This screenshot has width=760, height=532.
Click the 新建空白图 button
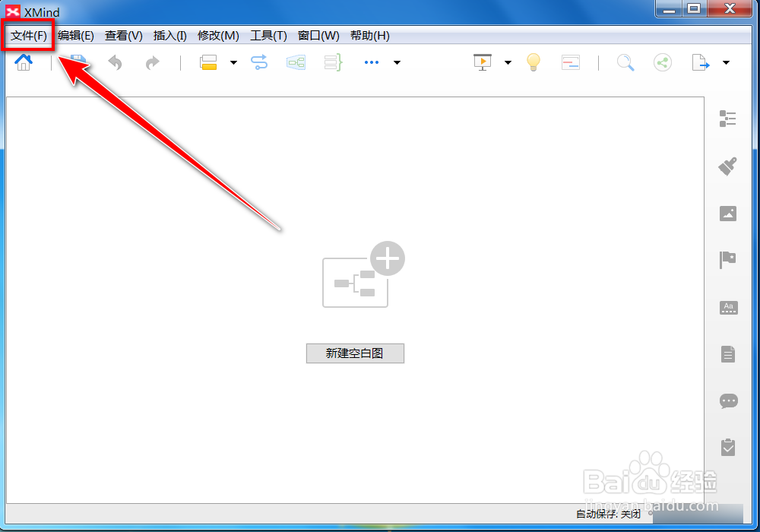tap(355, 353)
